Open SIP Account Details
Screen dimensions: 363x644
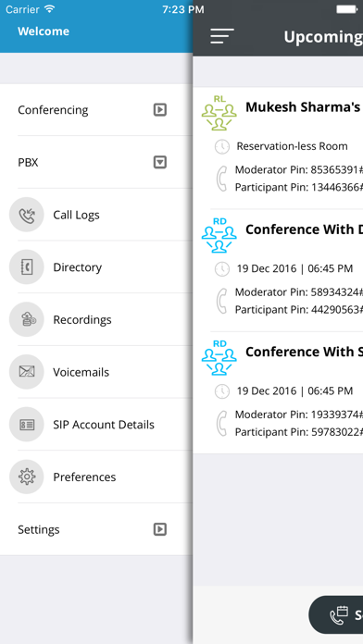coord(96,425)
